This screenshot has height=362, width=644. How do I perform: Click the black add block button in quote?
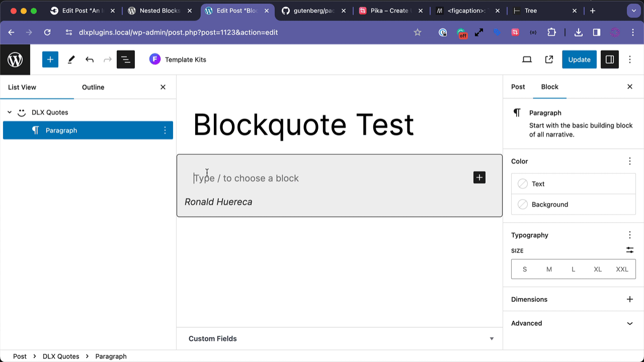tap(479, 177)
